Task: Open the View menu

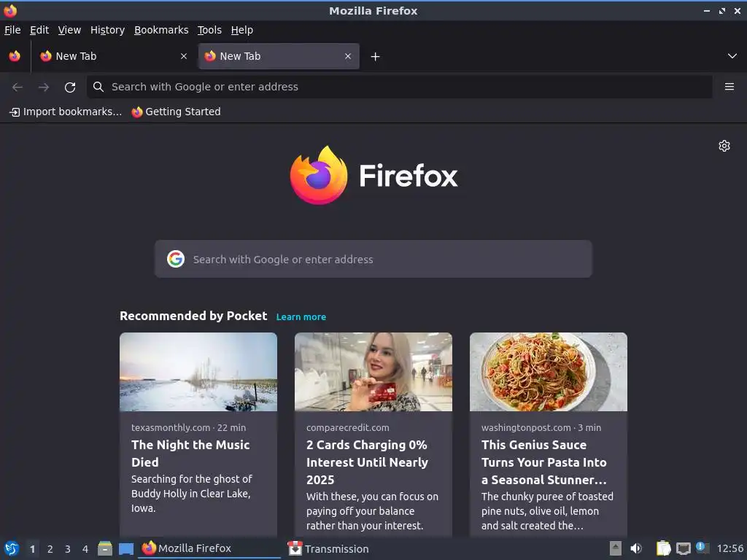Action: pyautogui.click(x=69, y=30)
